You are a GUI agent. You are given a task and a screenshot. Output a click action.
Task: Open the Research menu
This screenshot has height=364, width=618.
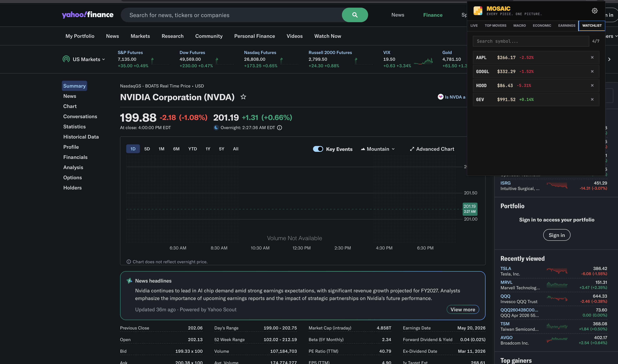pos(172,36)
